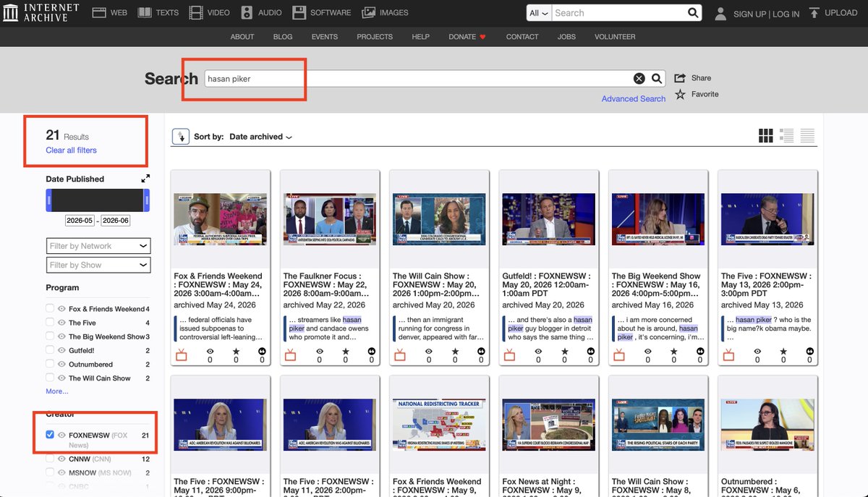This screenshot has width=868, height=497.
Task: Open Advanced Search link
Action: click(634, 99)
